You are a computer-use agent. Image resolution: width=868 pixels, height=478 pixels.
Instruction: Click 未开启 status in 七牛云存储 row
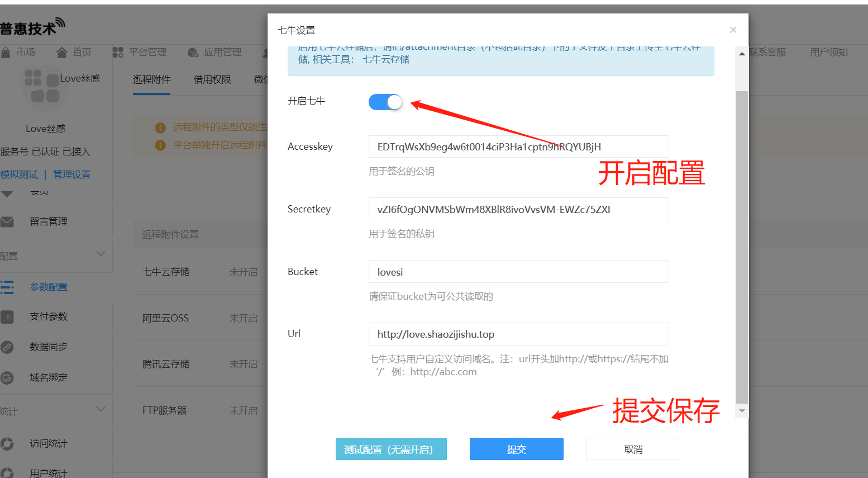point(244,272)
